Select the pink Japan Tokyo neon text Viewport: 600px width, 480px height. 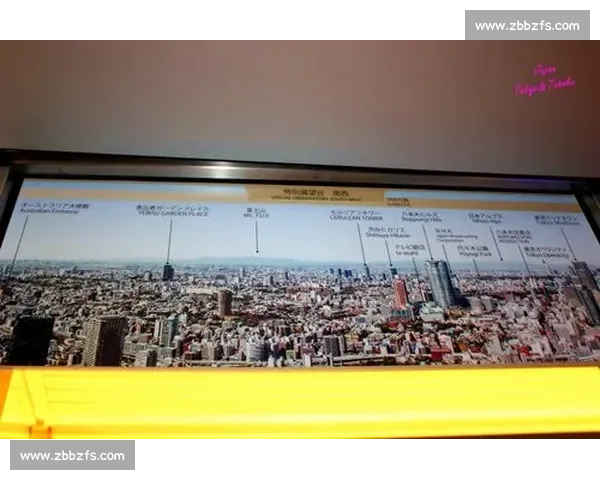pos(545,81)
